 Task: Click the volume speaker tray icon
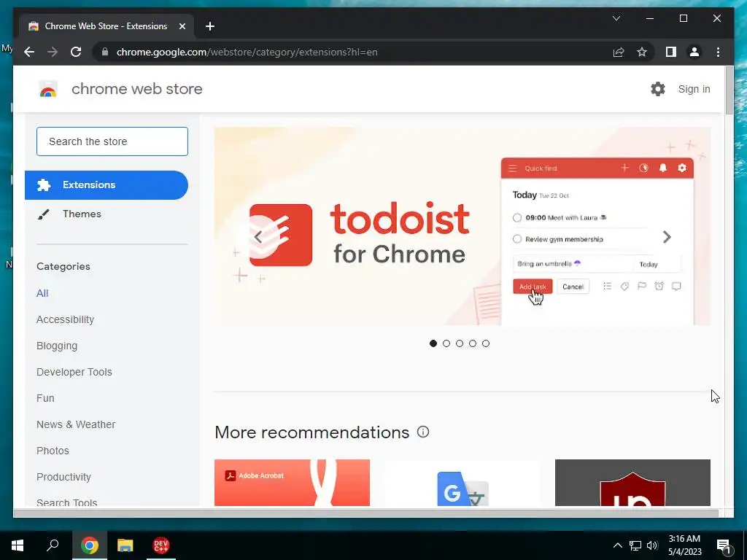(x=652, y=545)
